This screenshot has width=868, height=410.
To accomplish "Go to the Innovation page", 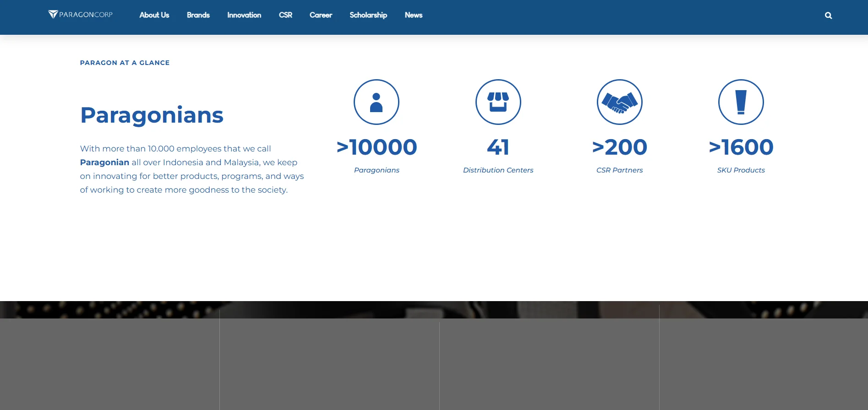I will point(244,15).
